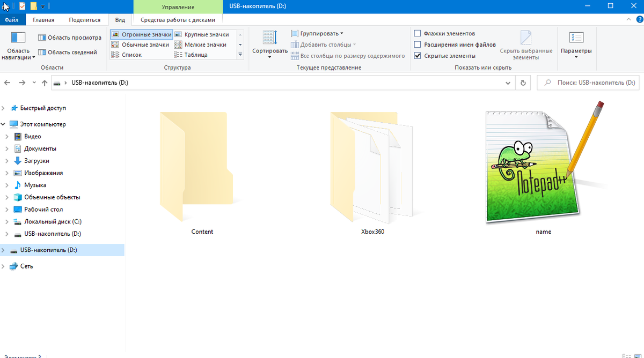Go up one folder level

(45, 83)
